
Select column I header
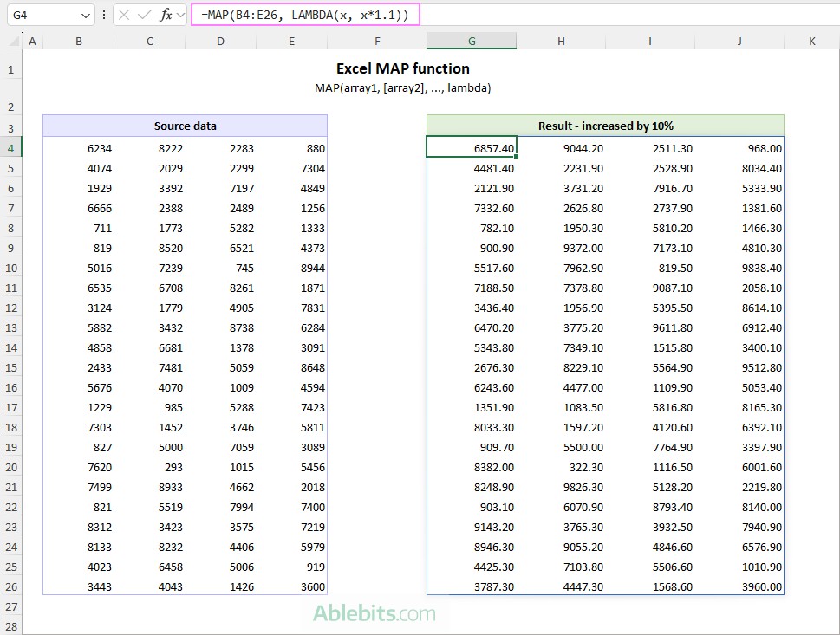click(x=650, y=42)
